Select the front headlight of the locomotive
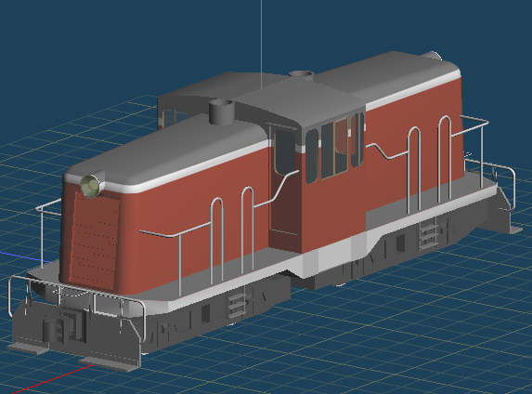Viewport: 532px width, 394px height. point(91,186)
